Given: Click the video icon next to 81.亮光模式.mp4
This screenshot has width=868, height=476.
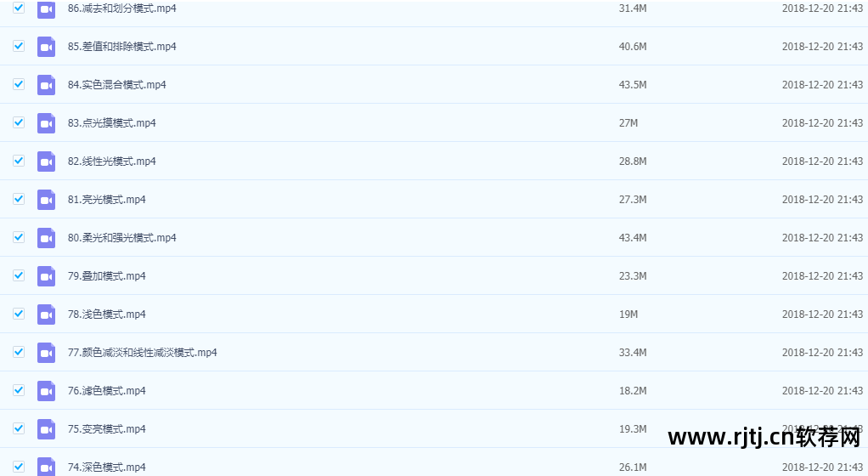Looking at the screenshot, I should point(47,200).
